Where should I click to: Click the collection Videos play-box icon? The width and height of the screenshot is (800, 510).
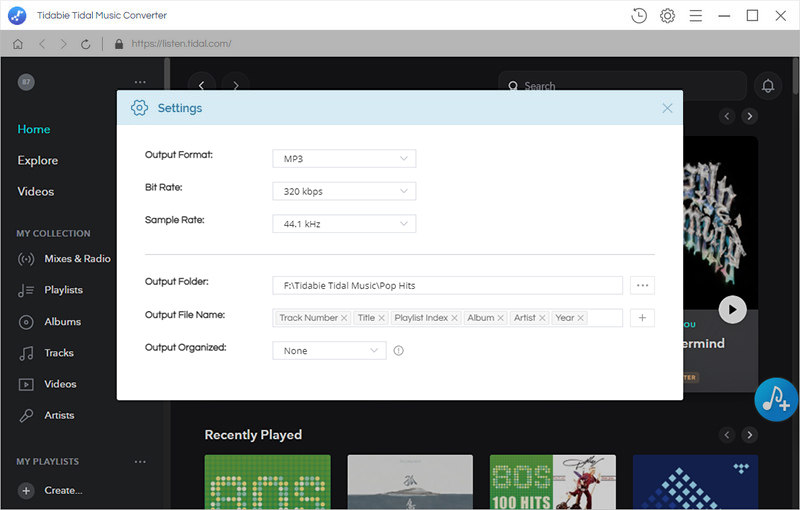coord(26,385)
